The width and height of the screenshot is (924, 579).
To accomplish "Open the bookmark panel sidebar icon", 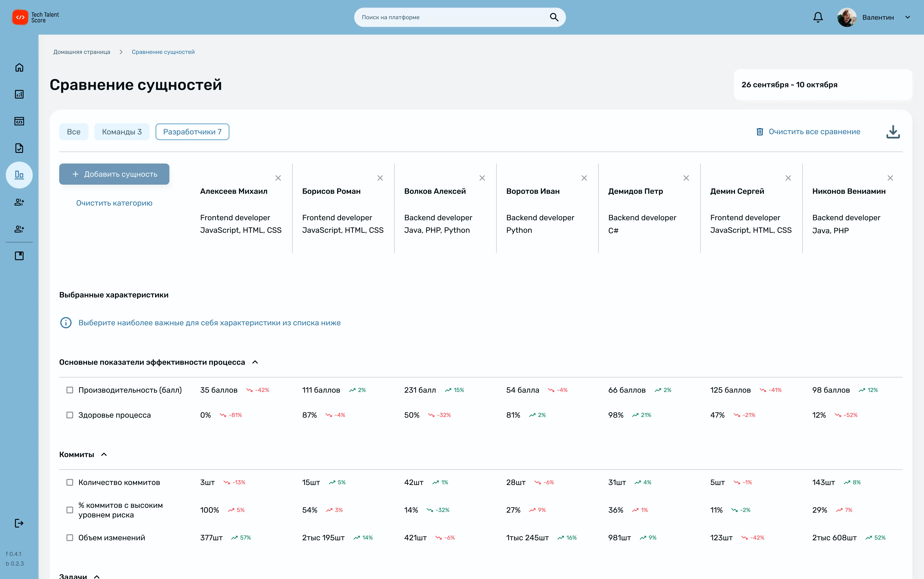I will pos(19,256).
